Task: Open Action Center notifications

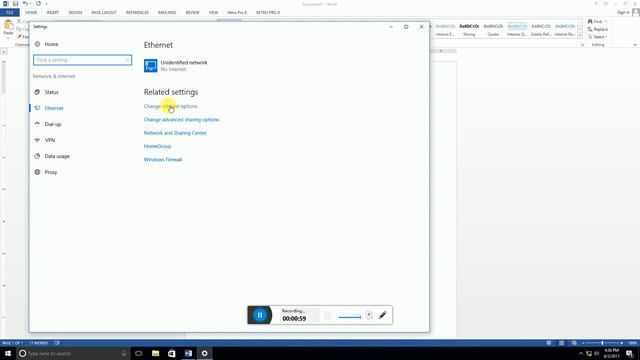Action: point(630,353)
